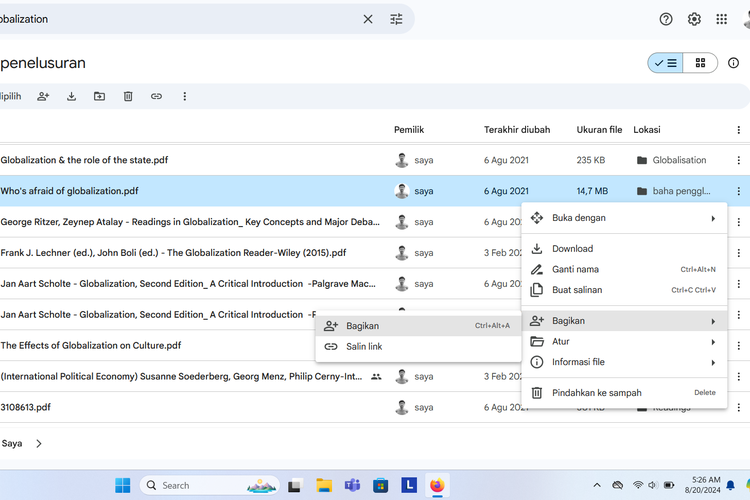The image size is (750, 500).
Task: Switch to list layout view
Action: [664, 63]
